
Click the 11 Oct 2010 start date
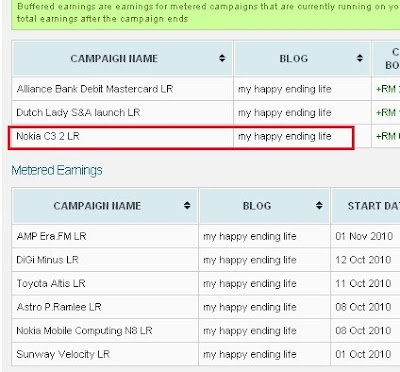363,283
